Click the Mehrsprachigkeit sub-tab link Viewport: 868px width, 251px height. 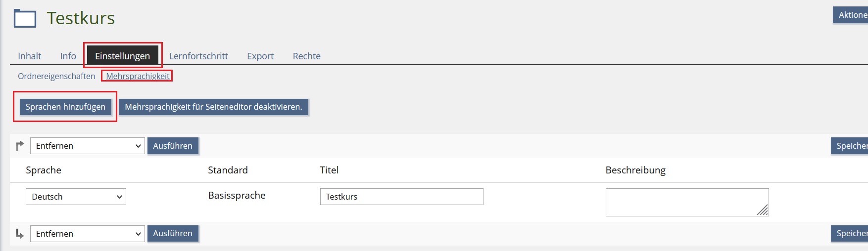tap(138, 76)
